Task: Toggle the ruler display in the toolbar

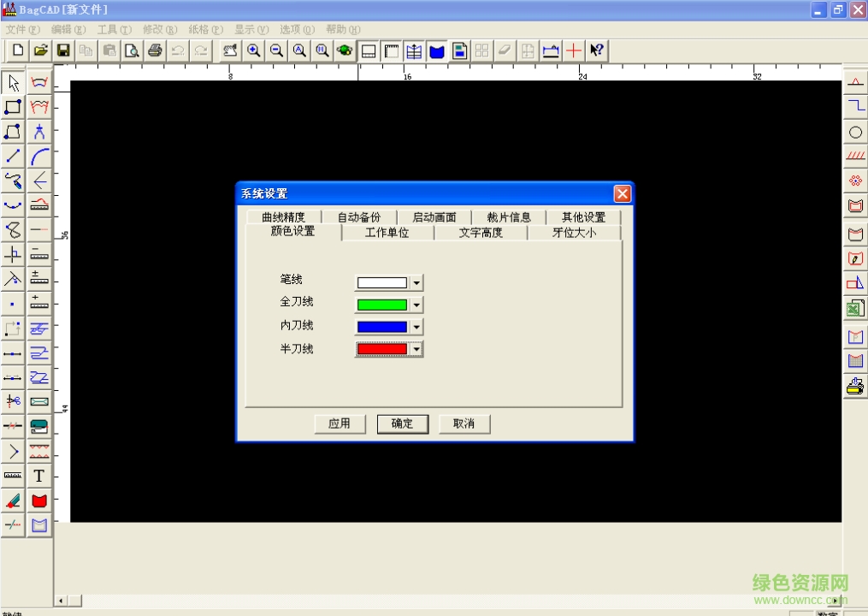Action: click(391, 50)
